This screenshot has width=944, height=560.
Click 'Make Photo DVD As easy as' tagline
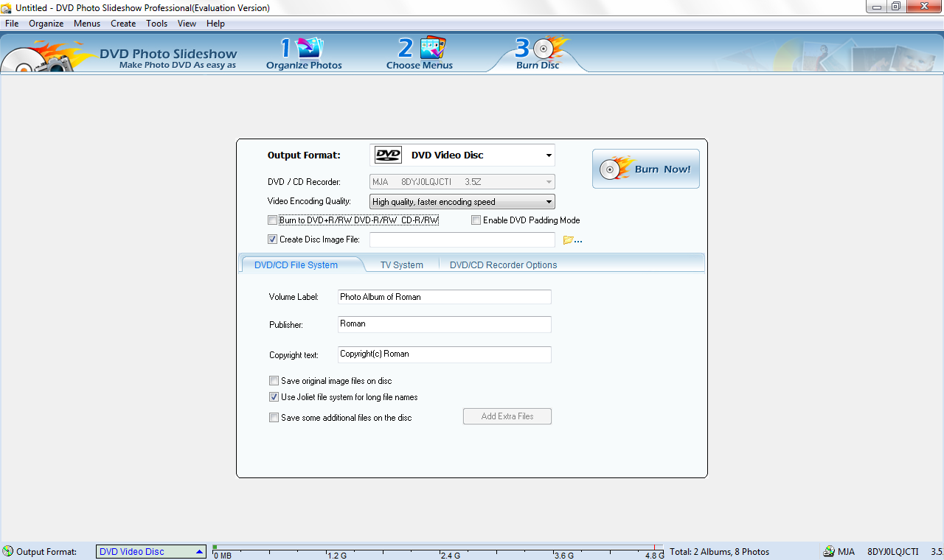pos(178,65)
